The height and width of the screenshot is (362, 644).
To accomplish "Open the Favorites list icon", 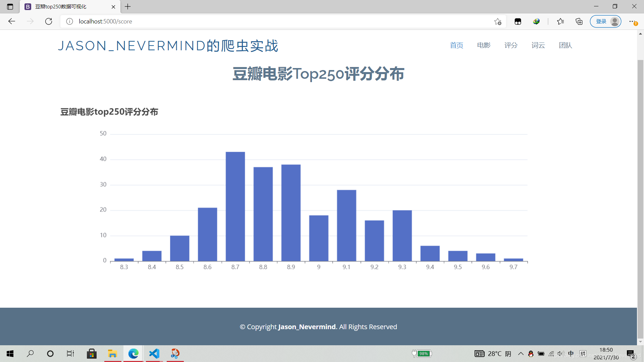I will 560,21.
